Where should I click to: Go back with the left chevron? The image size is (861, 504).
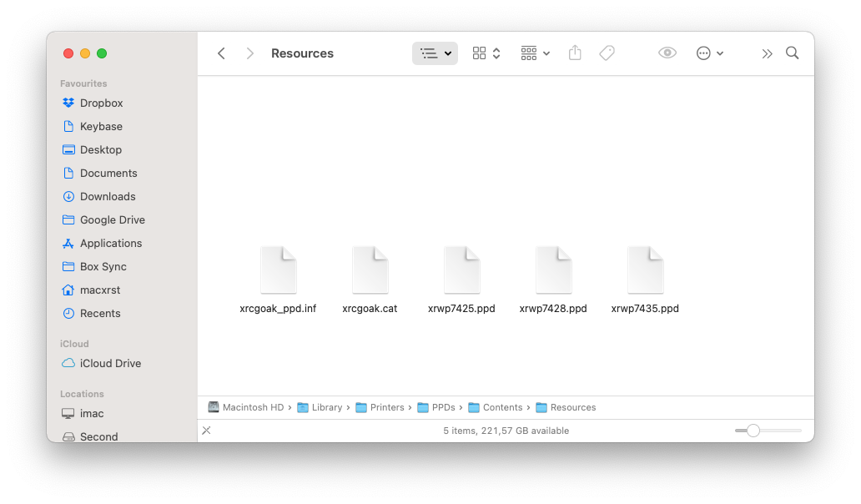coord(221,53)
